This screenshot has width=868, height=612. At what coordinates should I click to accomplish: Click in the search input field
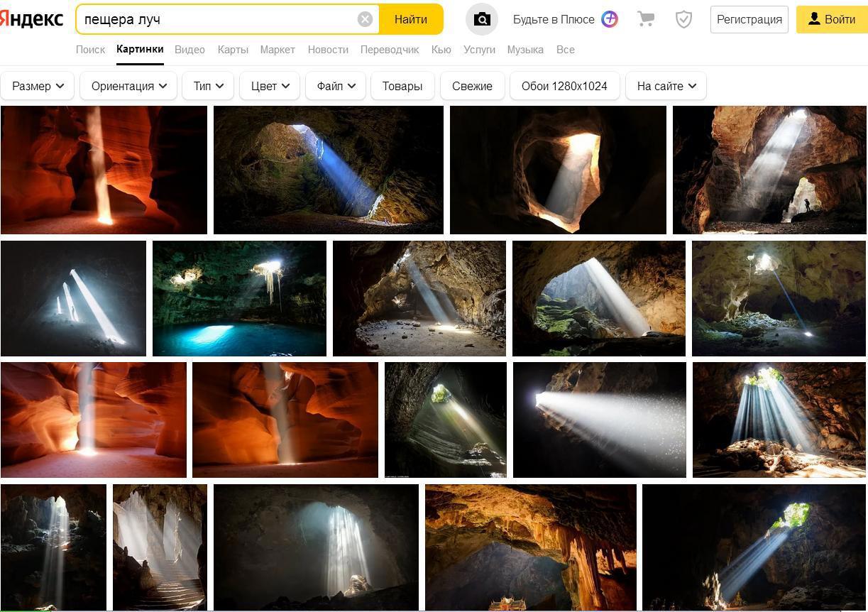tap(216, 19)
